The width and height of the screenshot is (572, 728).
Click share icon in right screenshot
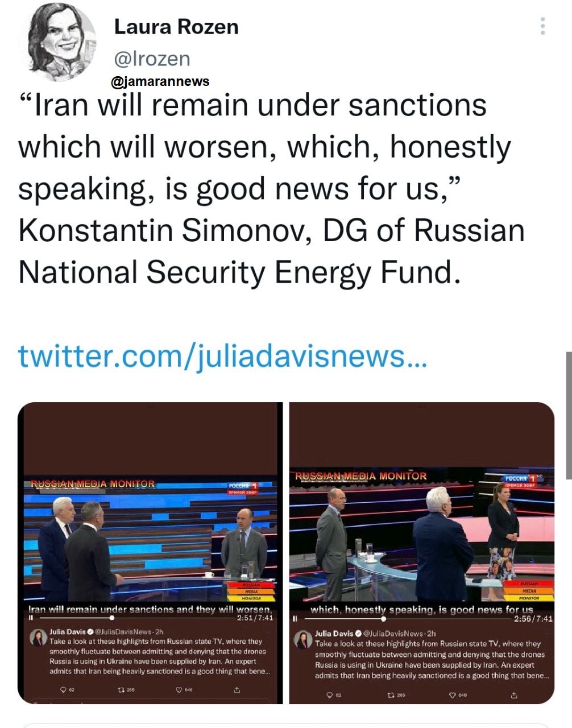pyautogui.click(x=514, y=695)
